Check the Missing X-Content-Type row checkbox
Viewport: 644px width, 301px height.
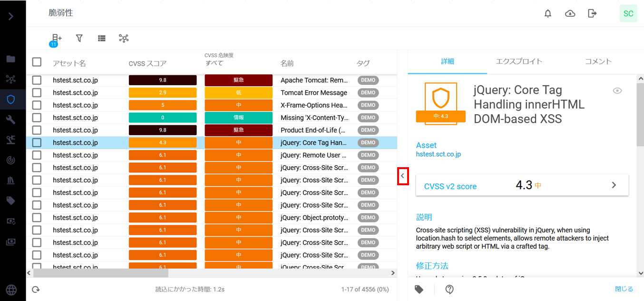tap(37, 118)
